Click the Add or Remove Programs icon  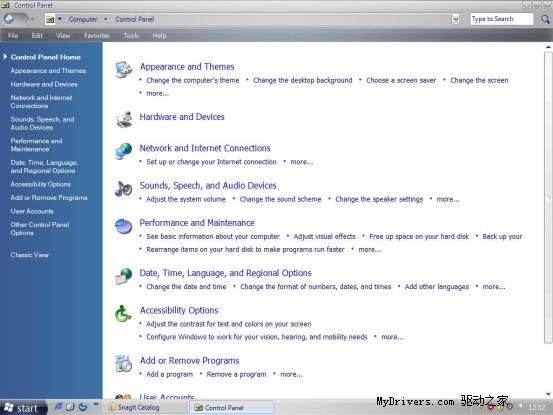click(123, 364)
